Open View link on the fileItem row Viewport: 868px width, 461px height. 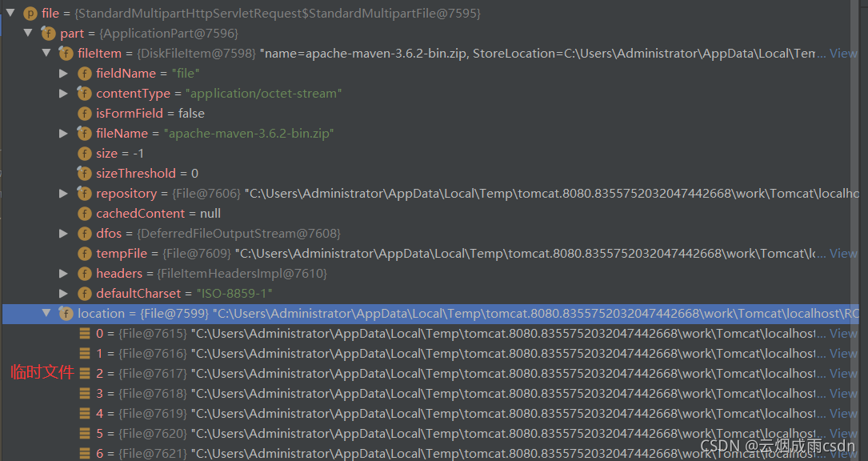click(x=844, y=53)
